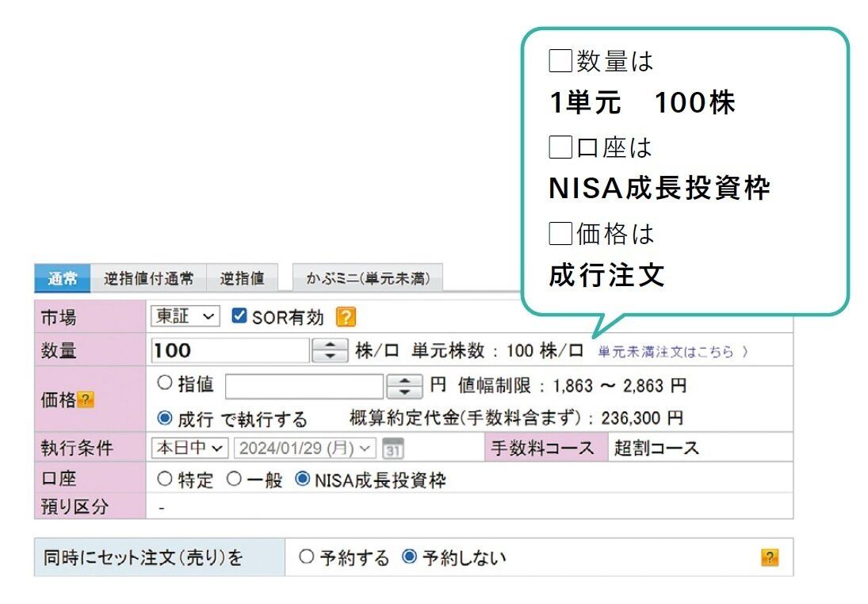The height and width of the screenshot is (604, 868).
Task: Select 成行 で執行する radio button
Action: pos(165,418)
